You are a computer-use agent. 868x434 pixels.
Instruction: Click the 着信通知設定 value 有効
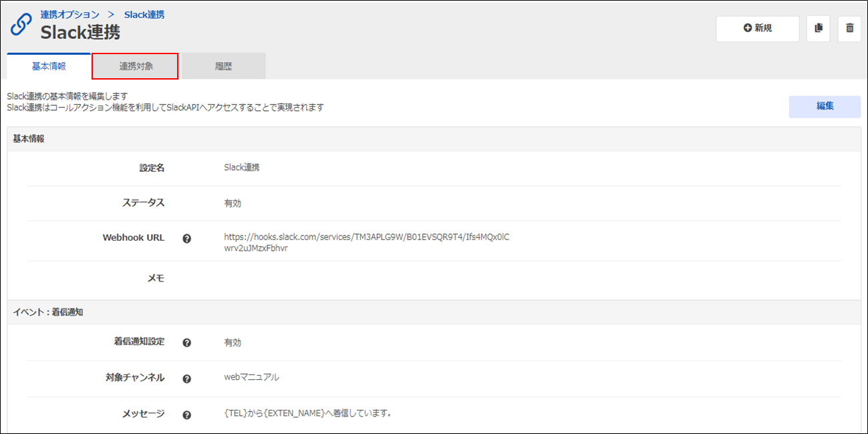233,342
